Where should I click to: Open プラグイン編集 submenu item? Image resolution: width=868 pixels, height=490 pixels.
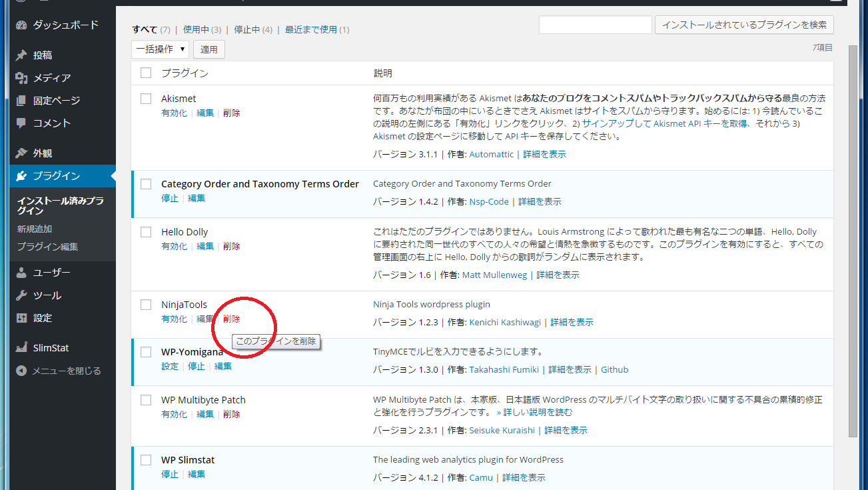point(47,247)
